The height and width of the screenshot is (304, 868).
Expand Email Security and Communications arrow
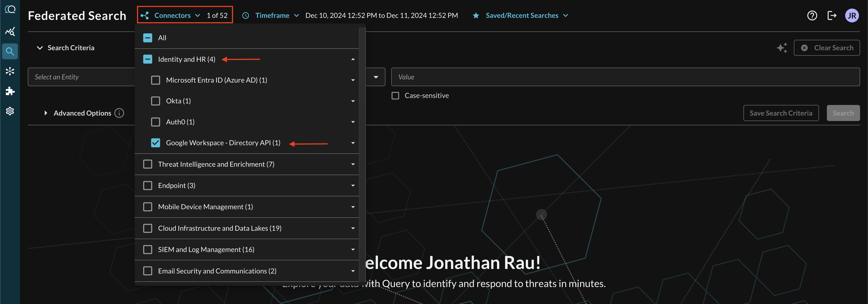coord(353,271)
